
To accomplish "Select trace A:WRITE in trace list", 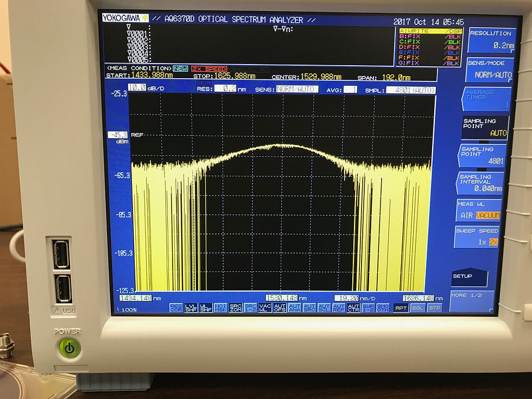I will pyautogui.click(x=430, y=31).
